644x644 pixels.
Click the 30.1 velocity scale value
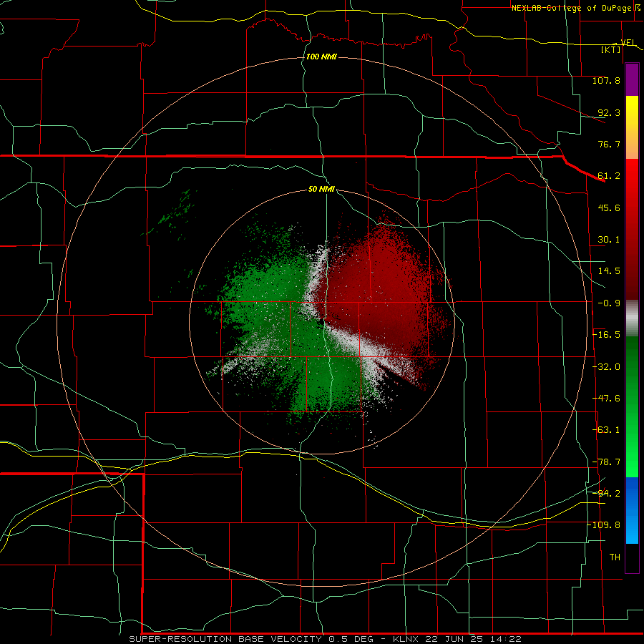(x=609, y=240)
